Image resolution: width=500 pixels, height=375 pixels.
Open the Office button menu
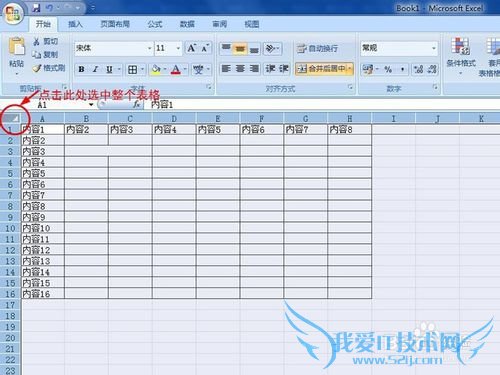pos(13,13)
